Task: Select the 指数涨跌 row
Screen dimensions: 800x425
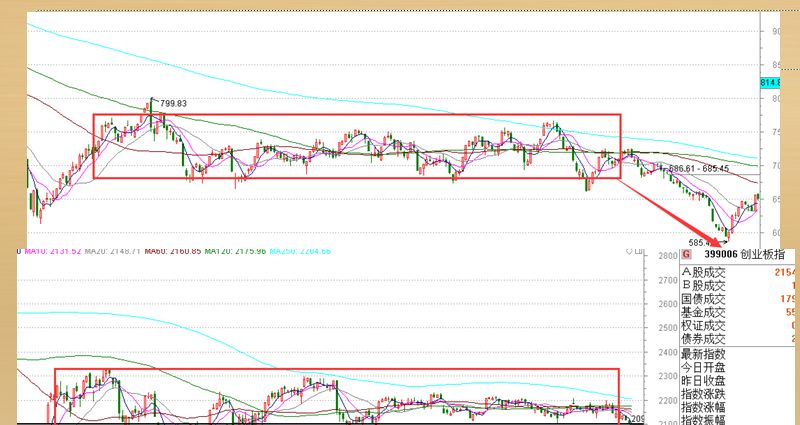Action: point(738,394)
